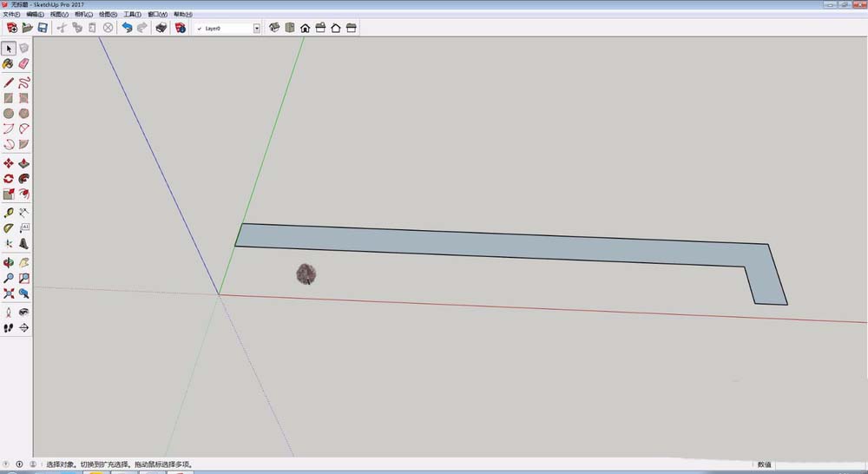Image resolution: width=868 pixels, height=474 pixels.
Task: Click the Undo arrow button
Action: click(127, 28)
